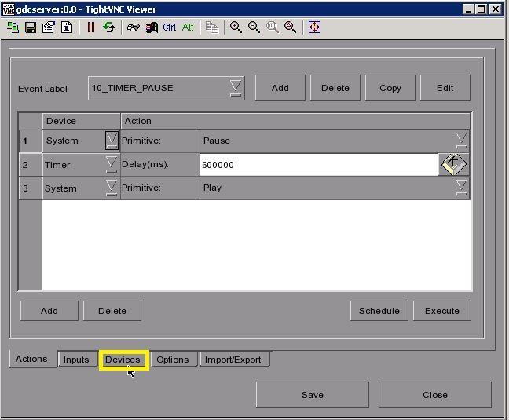Click the Refresh screen icon
This screenshot has height=420, width=509.
109,27
